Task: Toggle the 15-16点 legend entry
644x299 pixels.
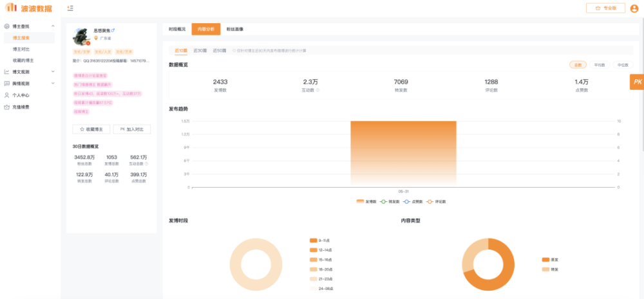Action: click(x=320, y=260)
